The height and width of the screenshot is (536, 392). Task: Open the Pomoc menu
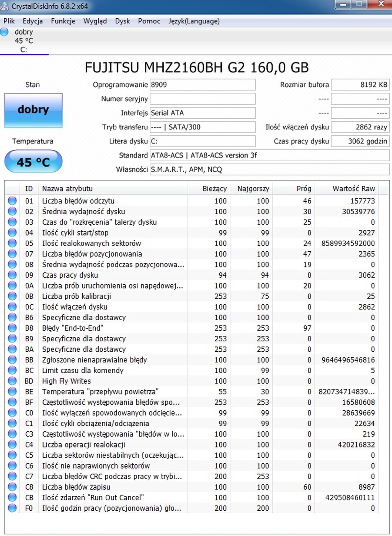click(149, 21)
